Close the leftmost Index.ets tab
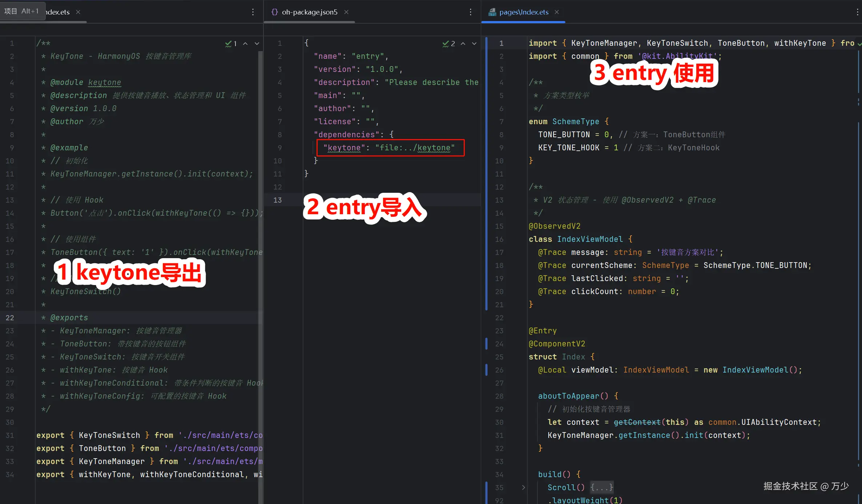The image size is (862, 504). coord(78,12)
